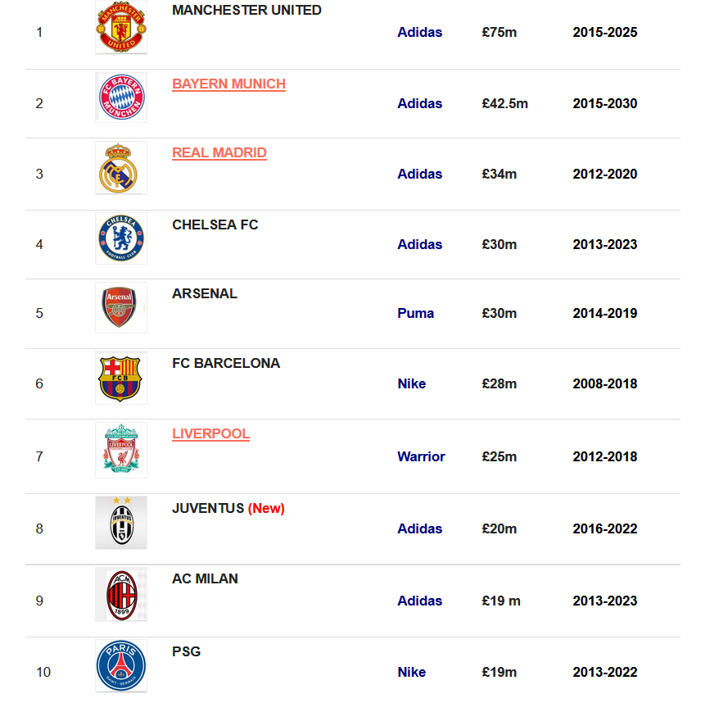
Task: Open the PSG Paris Saint-Germain logo
Action: 121,666
